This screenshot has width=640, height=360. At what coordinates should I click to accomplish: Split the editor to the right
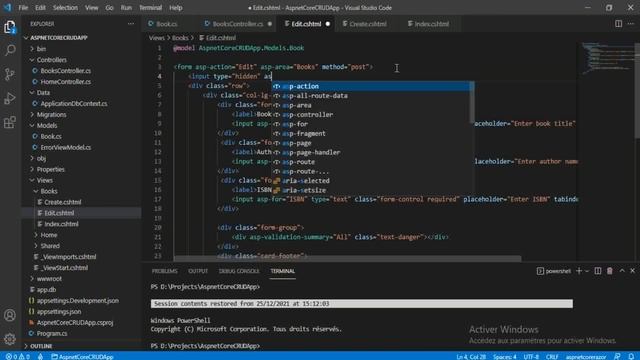pos(618,24)
